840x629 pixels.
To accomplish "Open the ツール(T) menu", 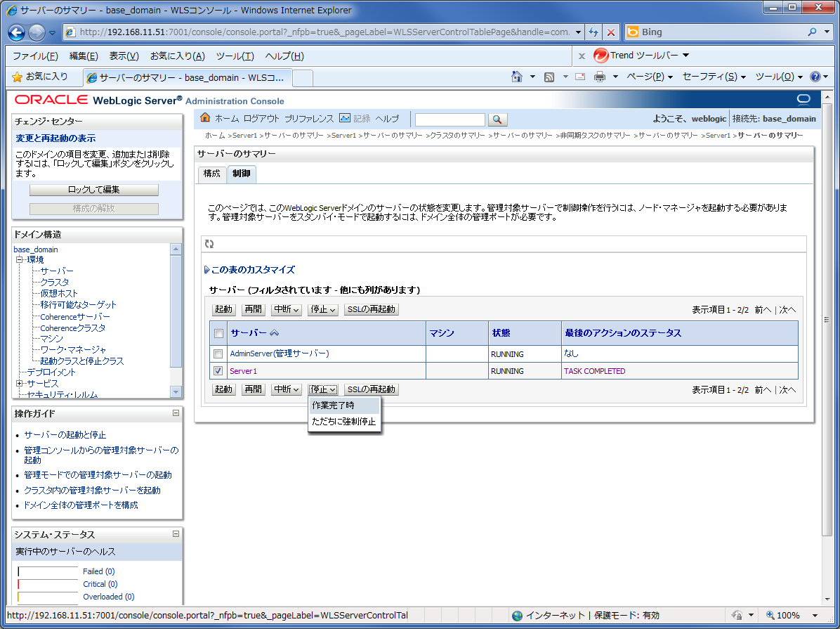I will coord(235,56).
